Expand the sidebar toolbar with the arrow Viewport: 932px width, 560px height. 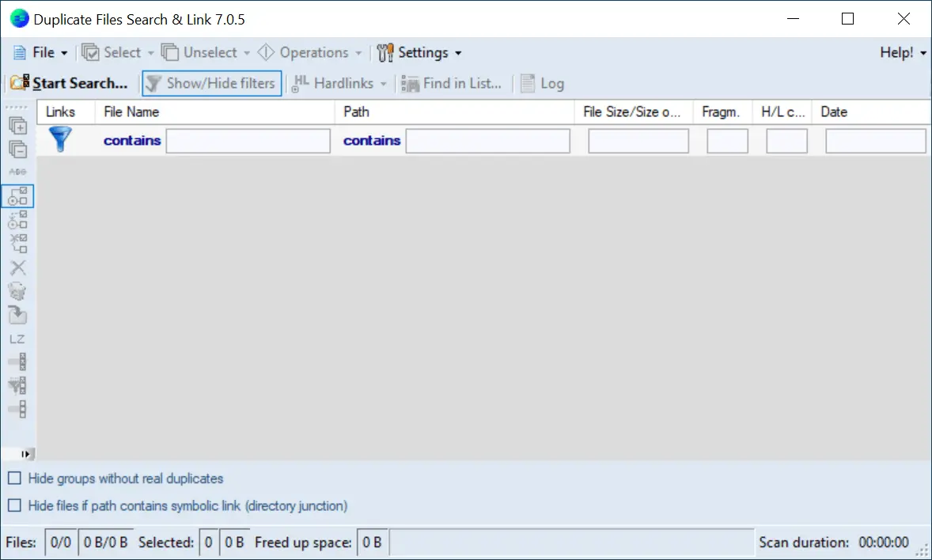[25, 454]
